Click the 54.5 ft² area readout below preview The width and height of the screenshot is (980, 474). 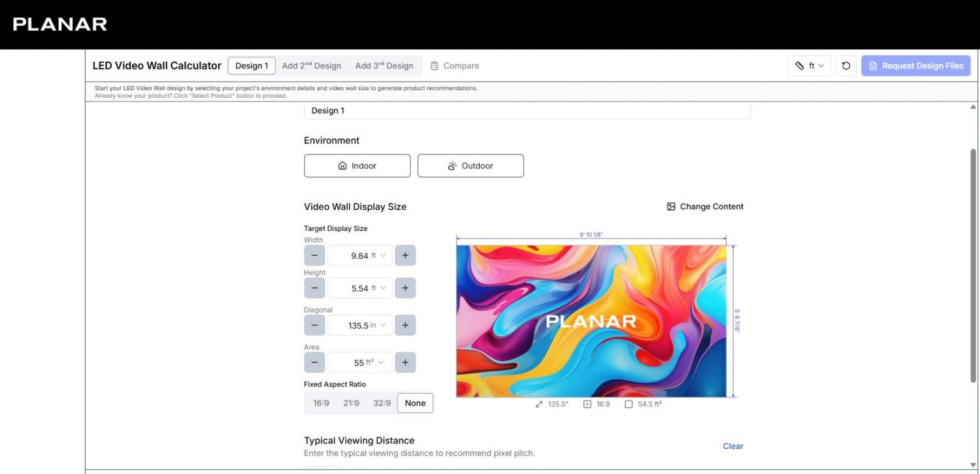click(x=643, y=404)
